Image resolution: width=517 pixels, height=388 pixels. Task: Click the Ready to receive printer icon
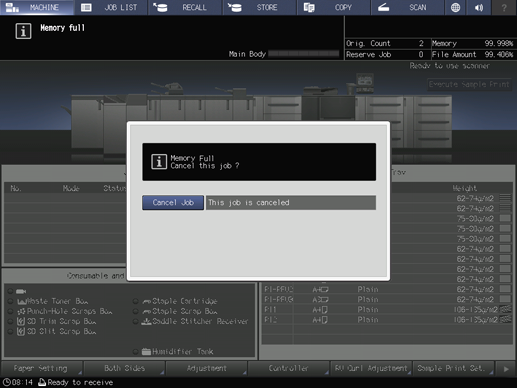[42, 382]
